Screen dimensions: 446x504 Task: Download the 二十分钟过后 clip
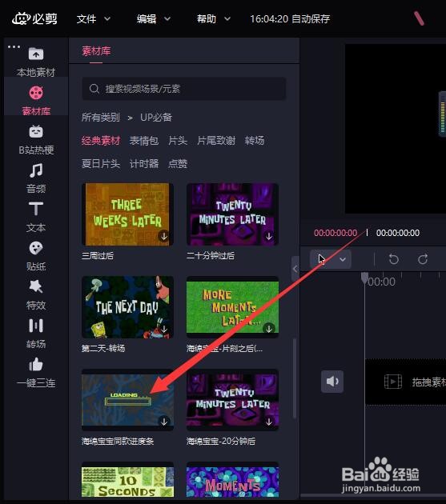pyautogui.click(x=269, y=236)
